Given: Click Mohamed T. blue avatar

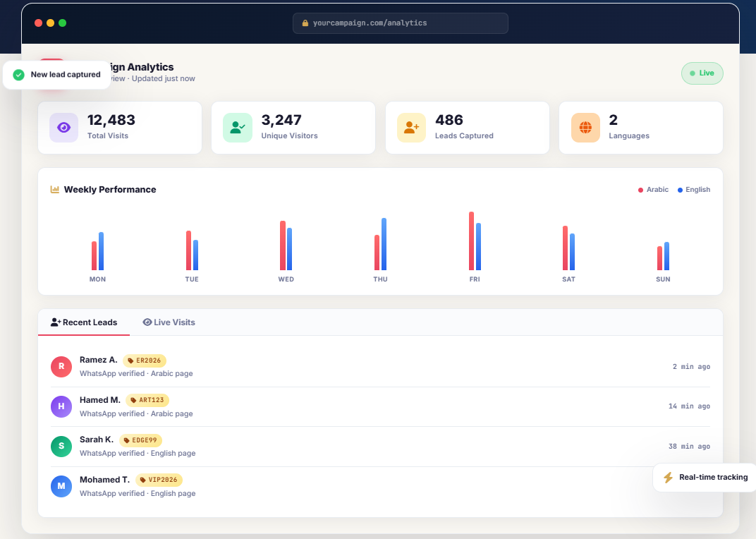Looking at the screenshot, I should (61, 486).
